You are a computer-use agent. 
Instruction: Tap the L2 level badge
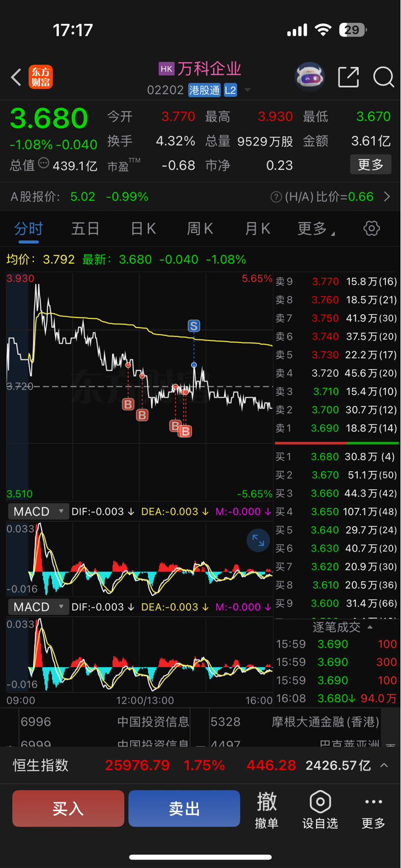pyautogui.click(x=230, y=90)
